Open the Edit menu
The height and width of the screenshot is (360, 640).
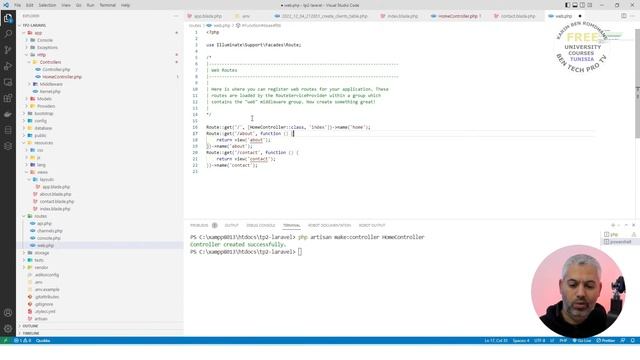pyautogui.click(x=30, y=5)
